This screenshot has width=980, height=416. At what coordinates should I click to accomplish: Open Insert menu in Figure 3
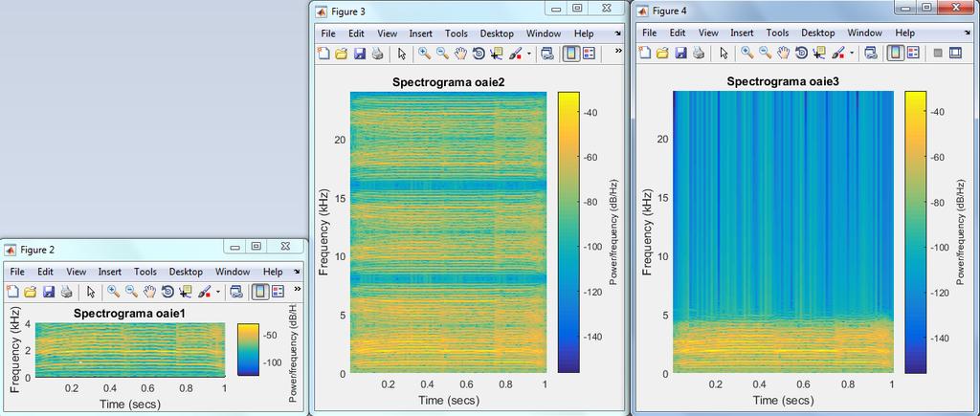(421, 33)
